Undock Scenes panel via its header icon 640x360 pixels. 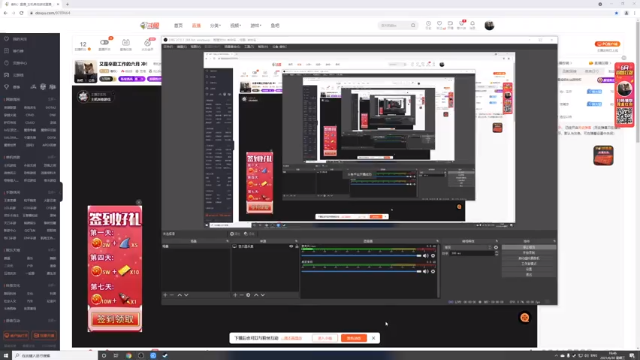pos(227,241)
